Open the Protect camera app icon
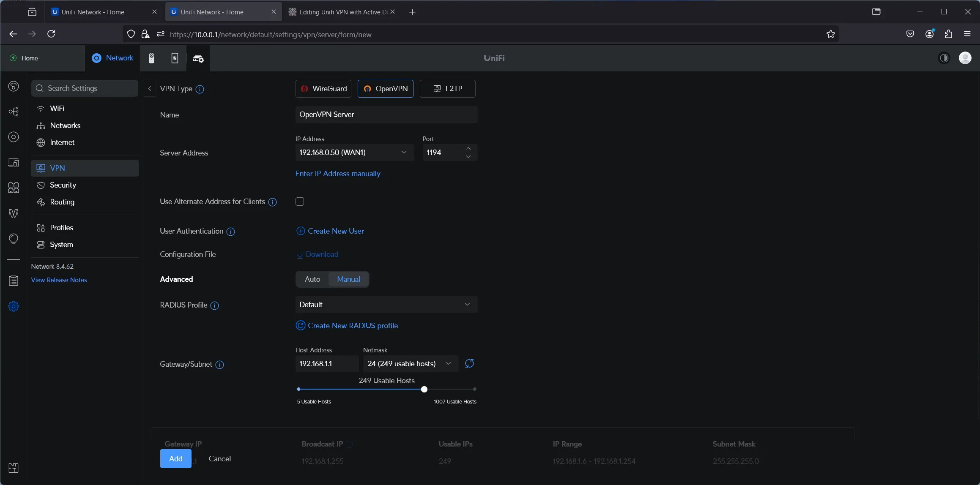Image resolution: width=980 pixels, height=485 pixels. [x=151, y=58]
